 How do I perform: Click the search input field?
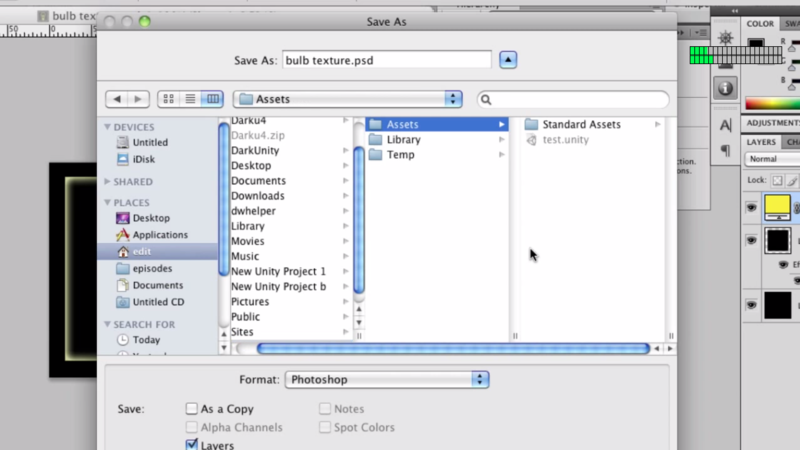(573, 99)
